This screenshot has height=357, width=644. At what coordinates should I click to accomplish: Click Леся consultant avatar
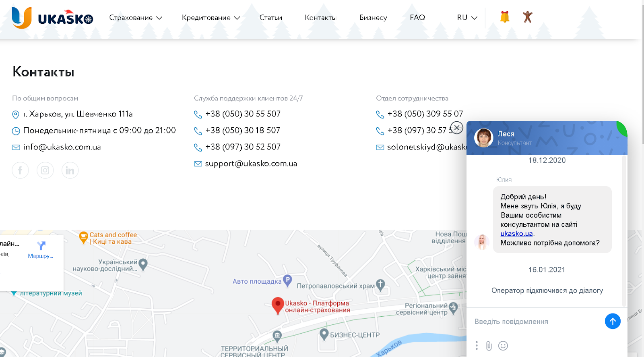pos(484,138)
